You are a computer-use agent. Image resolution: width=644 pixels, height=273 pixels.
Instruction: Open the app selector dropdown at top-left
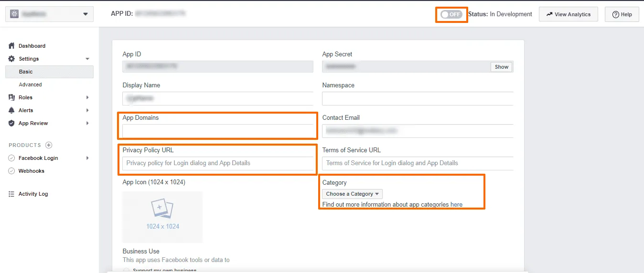48,14
